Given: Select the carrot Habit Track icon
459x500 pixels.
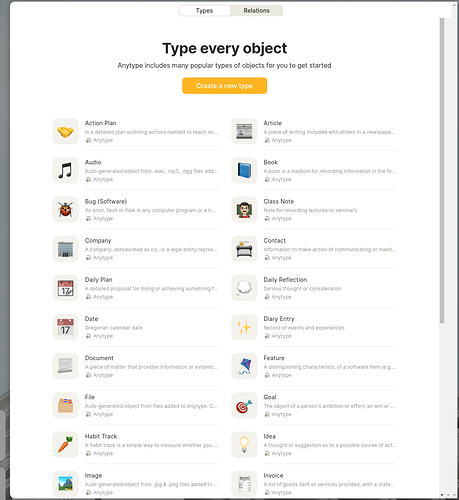Looking at the screenshot, I should (x=65, y=444).
